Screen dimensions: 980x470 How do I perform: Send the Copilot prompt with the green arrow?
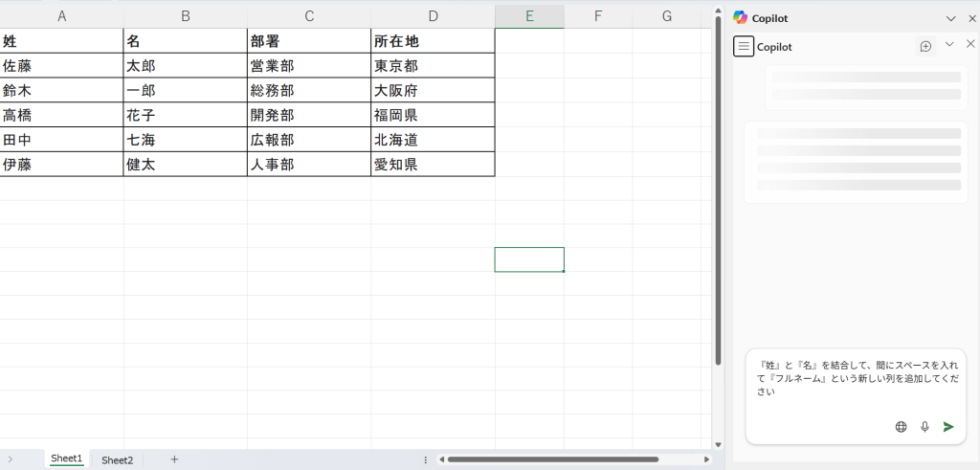948,427
